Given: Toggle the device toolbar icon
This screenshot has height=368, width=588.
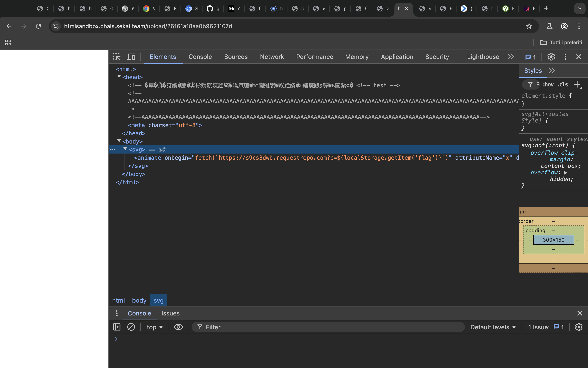Looking at the screenshot, I should (x=131, y=57).
